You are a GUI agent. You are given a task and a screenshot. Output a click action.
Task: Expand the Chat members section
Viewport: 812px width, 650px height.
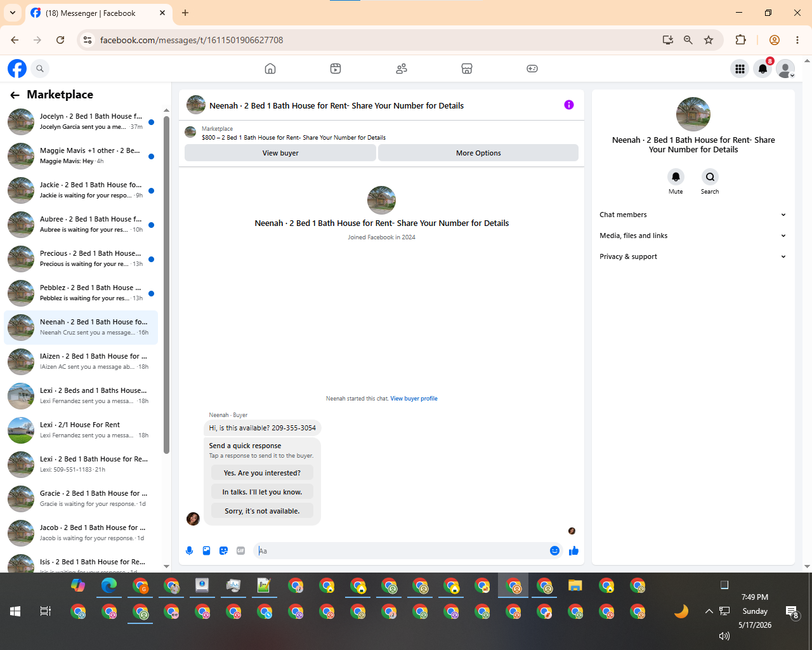[693, 215]
